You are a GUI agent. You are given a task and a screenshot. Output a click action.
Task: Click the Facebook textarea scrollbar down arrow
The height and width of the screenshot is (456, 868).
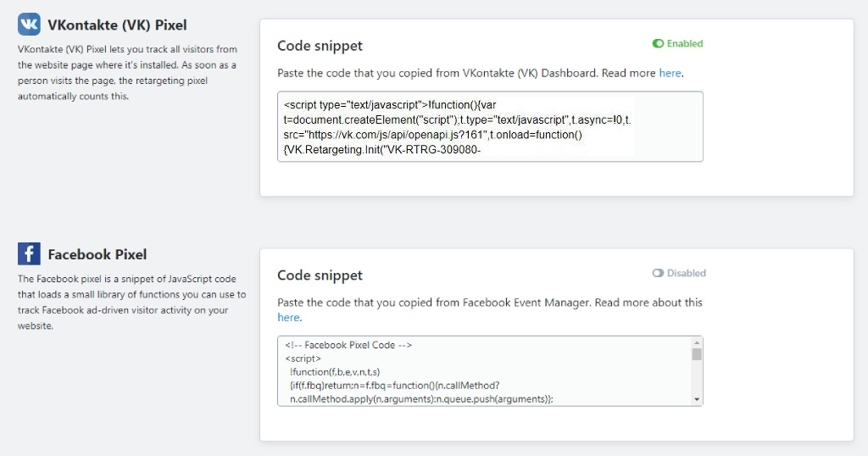click(697, 399)
